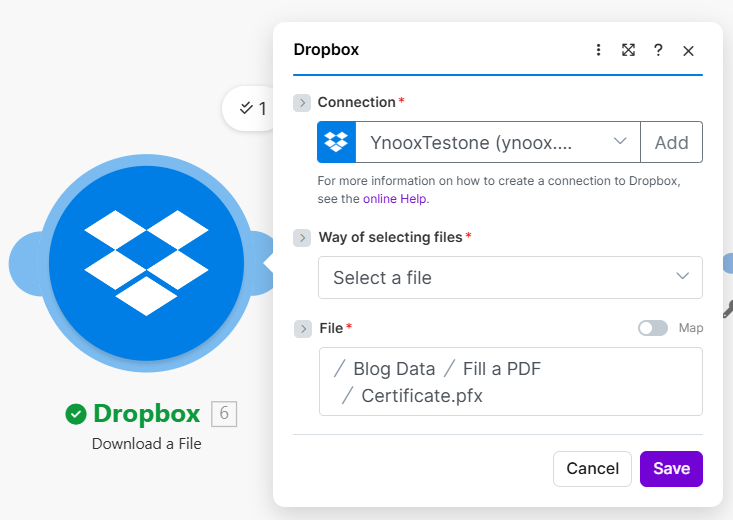This screenshot has width=733, height=520.
Task: Toggle the Map switch for File
Action: coord(653,328)
